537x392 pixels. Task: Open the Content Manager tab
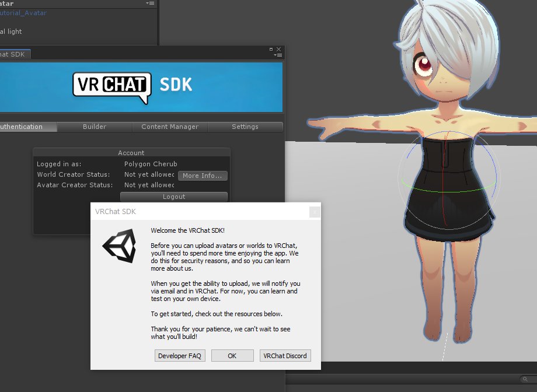[170, 127]
